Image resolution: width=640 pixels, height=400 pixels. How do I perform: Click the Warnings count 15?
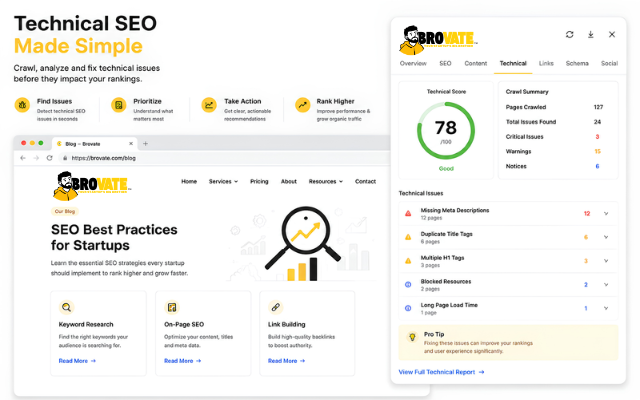[x=598, y=151]
